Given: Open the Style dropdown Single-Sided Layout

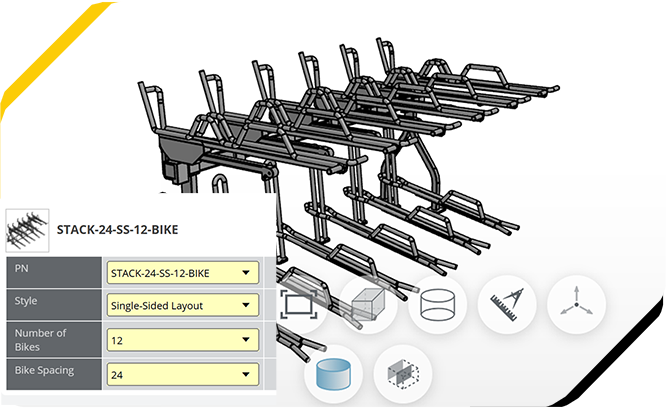Looking at the screenshot, I should pos(183,305).
